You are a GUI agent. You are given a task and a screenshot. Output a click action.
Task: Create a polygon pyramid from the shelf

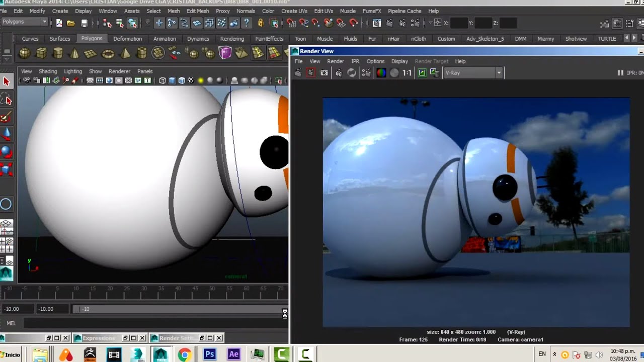(125, 53)
